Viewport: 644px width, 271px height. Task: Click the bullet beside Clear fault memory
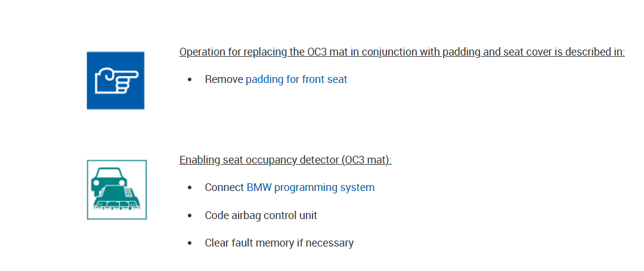click(190, 244)
